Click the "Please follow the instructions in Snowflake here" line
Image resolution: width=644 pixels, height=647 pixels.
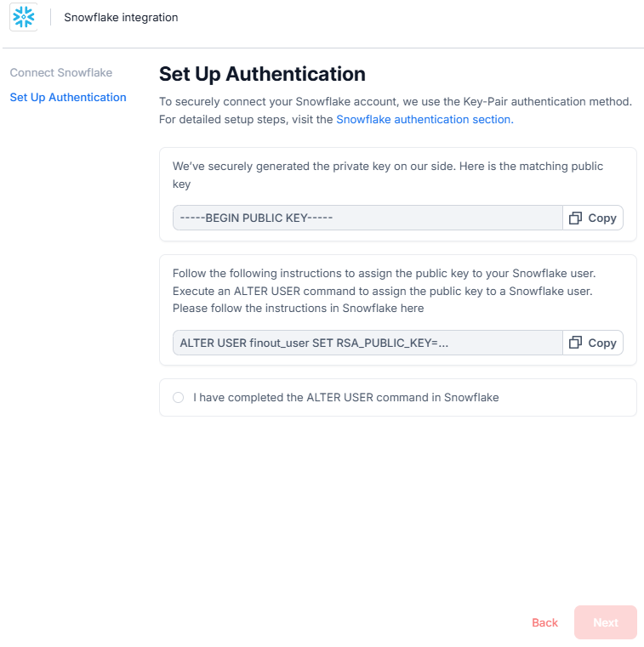click(298, 308)
